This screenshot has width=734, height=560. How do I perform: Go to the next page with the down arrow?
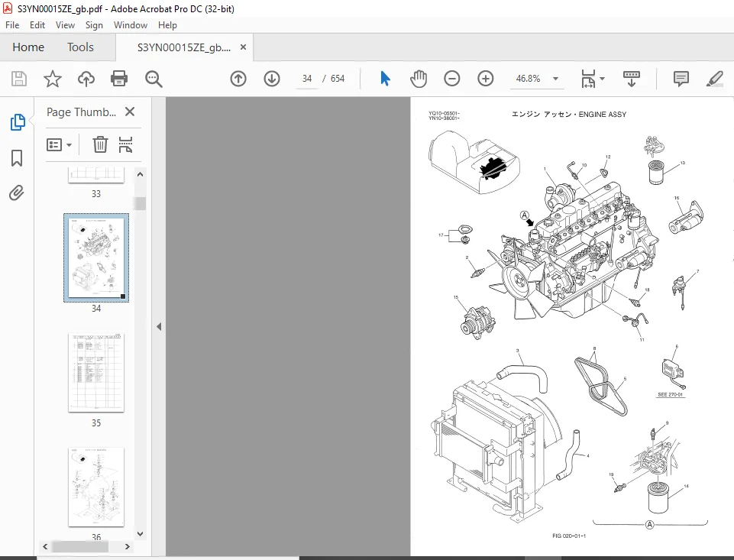(x=272, y=79)
